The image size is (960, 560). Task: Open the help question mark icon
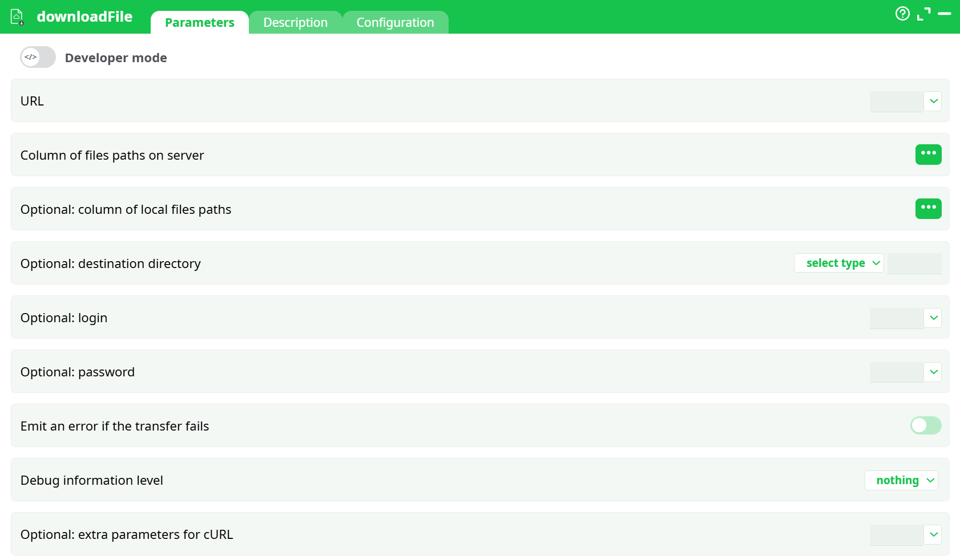[902, 14]
